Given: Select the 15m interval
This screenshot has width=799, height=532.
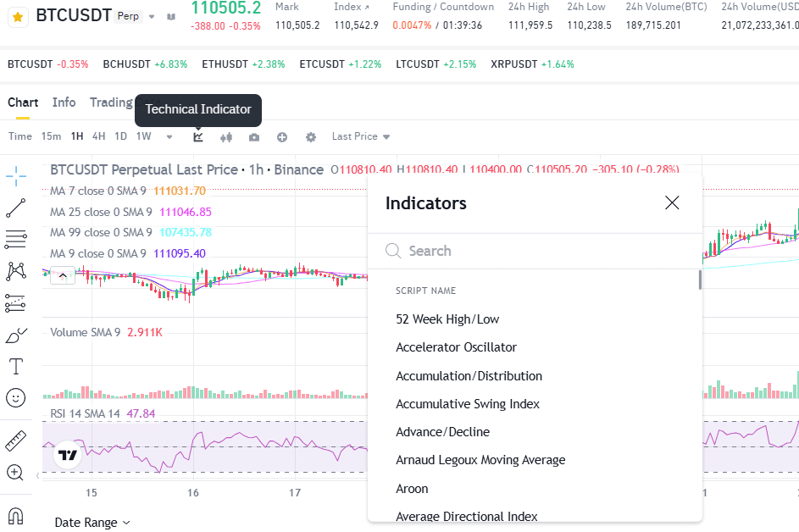Looking at the screenshot, I should (x=51, y=136).
